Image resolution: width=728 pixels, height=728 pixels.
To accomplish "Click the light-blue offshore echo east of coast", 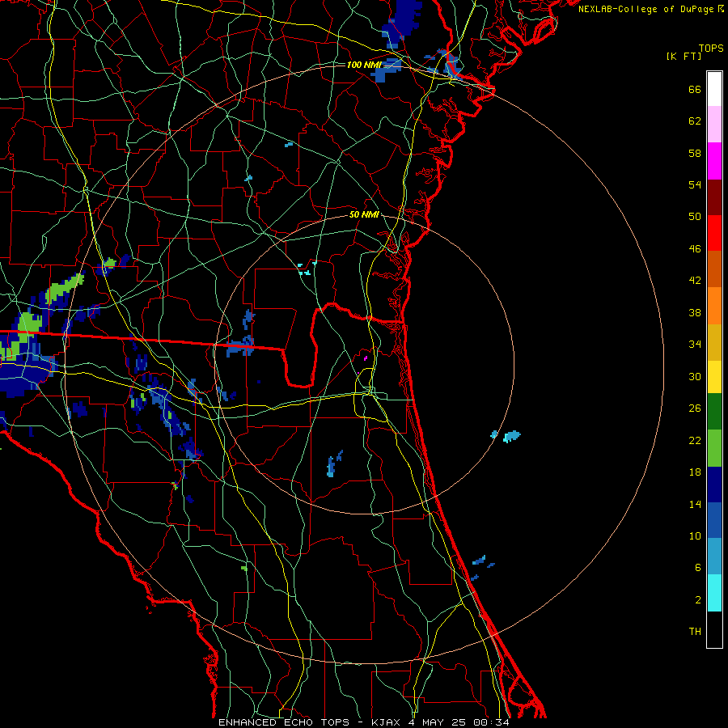I will (512, 436).
